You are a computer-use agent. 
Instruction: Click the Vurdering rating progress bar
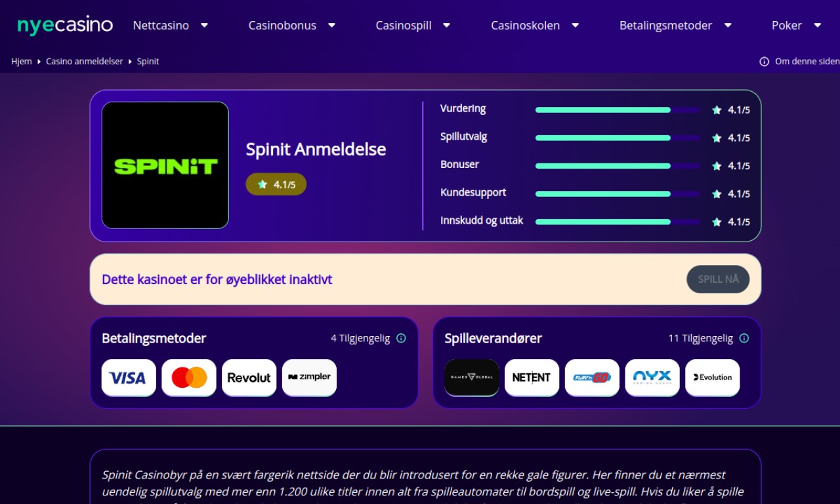click(618, 110)
